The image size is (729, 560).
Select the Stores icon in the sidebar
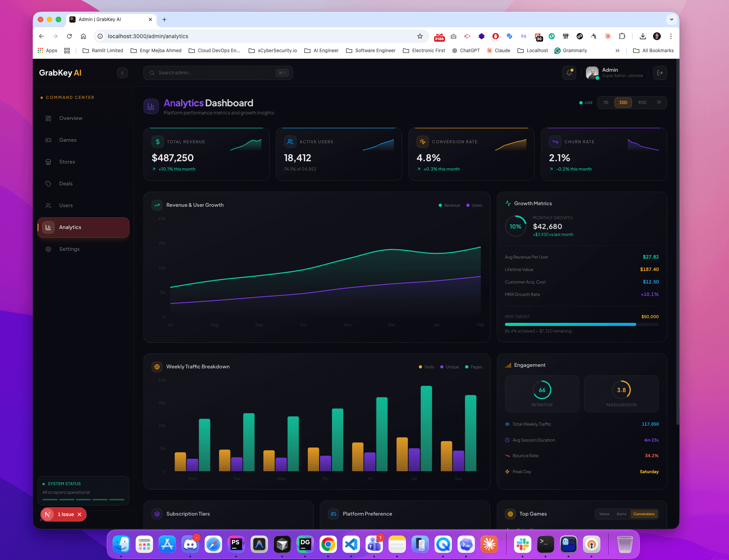[48, 162]
